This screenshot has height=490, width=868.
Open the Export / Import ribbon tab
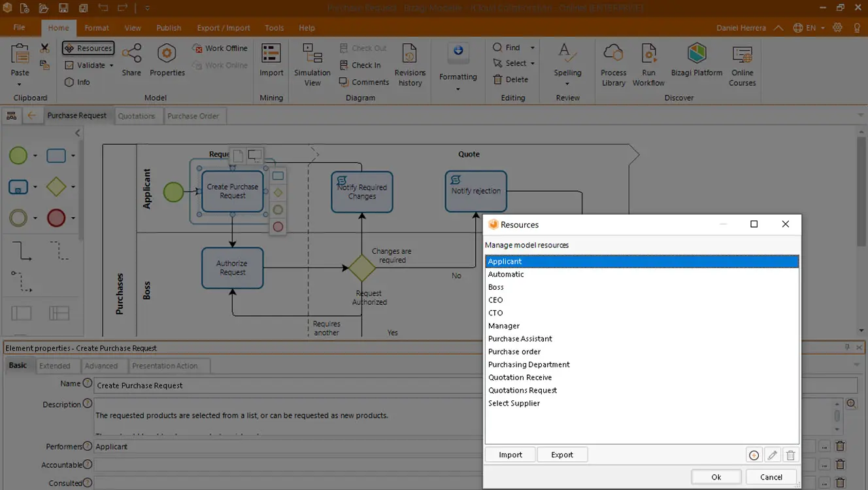point(224,28)
